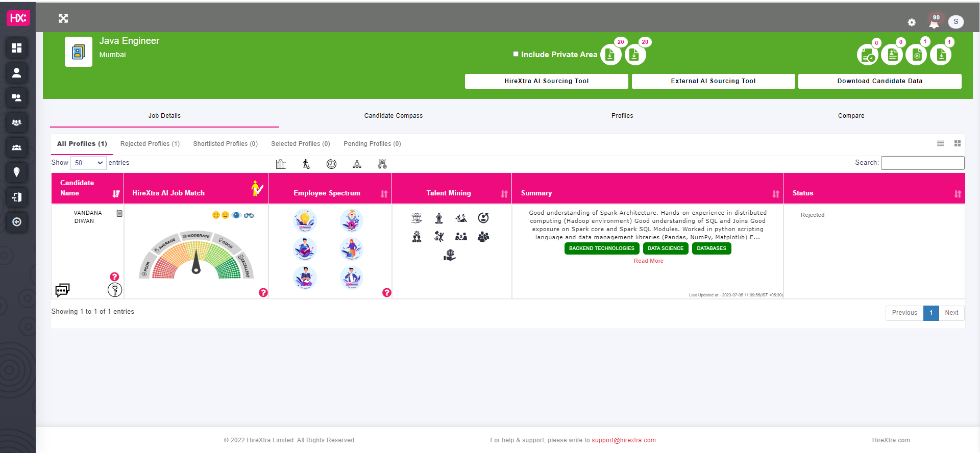Viewport: 980px width, 453px height.
Task: Open the Show entries dropdown
Action: [x=88, y=163]
